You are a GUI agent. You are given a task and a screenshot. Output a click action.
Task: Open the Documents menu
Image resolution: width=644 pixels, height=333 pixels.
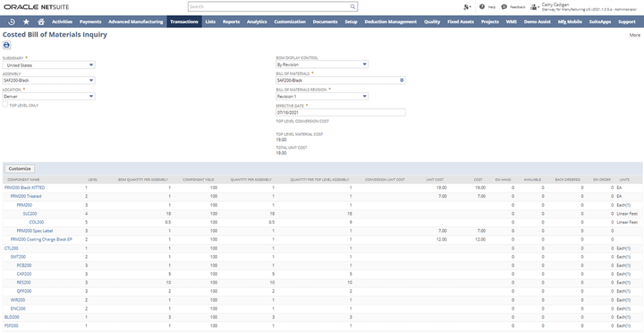coord(325,22)
